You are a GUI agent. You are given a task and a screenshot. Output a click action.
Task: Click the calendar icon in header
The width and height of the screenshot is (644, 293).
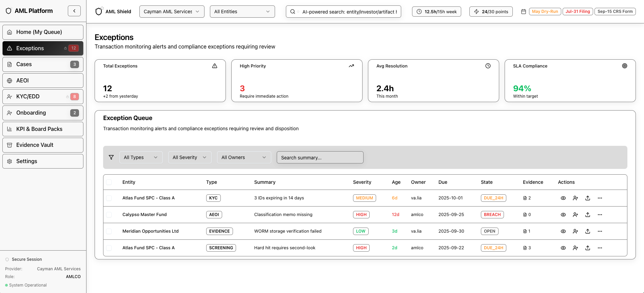pyautogui.click(x=523, y=12)
